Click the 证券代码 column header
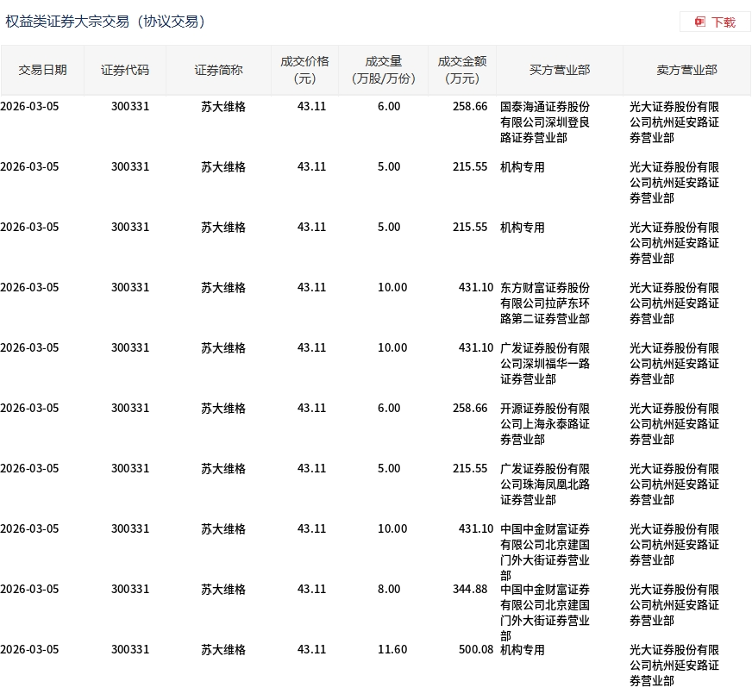This screenshot has width=752, height=700. (125, 70)
